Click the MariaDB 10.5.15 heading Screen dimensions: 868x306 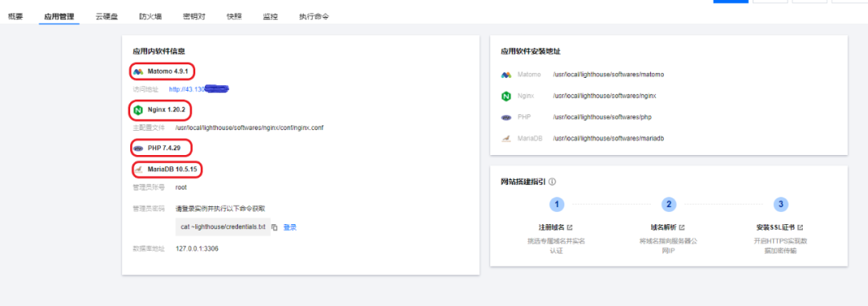[172, 169]
